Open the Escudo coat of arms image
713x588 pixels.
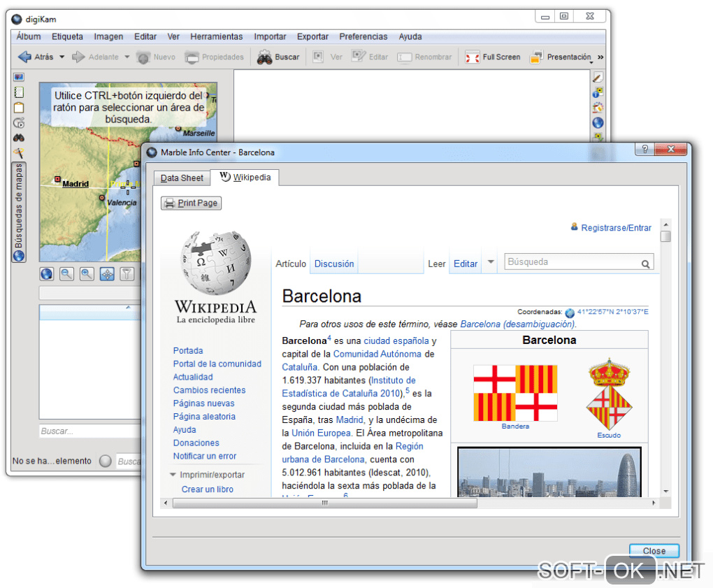point(610,394)
